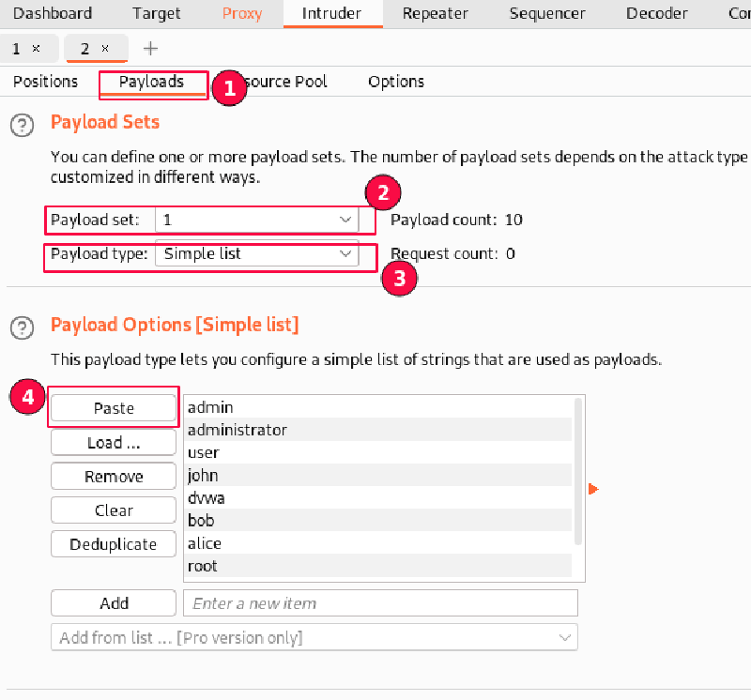This screenshot has width=751, height=700.
Task: Click the Enter a new item field
Action: (x=379, y=603)
